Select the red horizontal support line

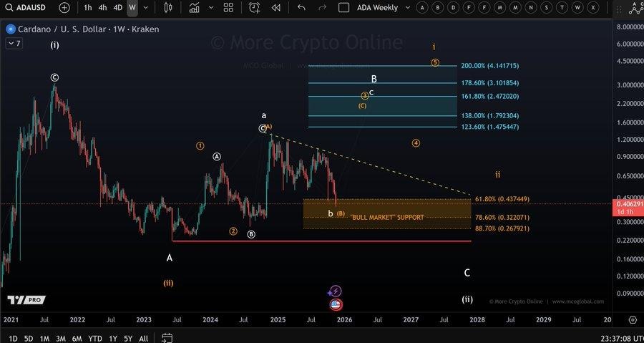[321, 241]
